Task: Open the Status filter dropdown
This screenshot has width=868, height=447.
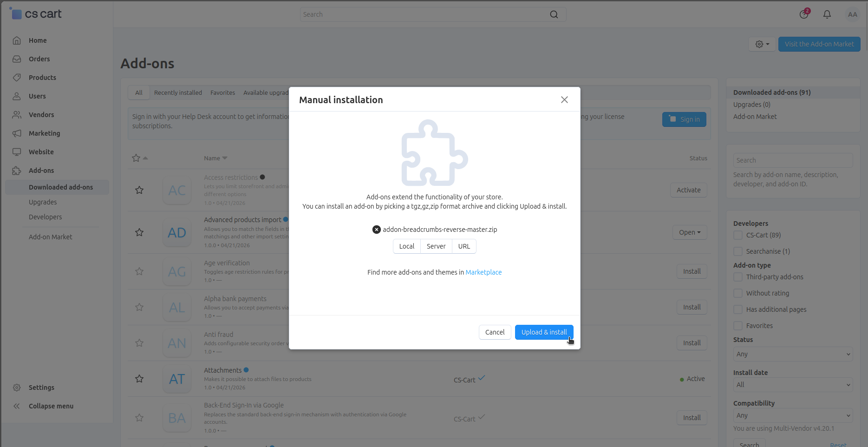Action: (x=793, y=354)
